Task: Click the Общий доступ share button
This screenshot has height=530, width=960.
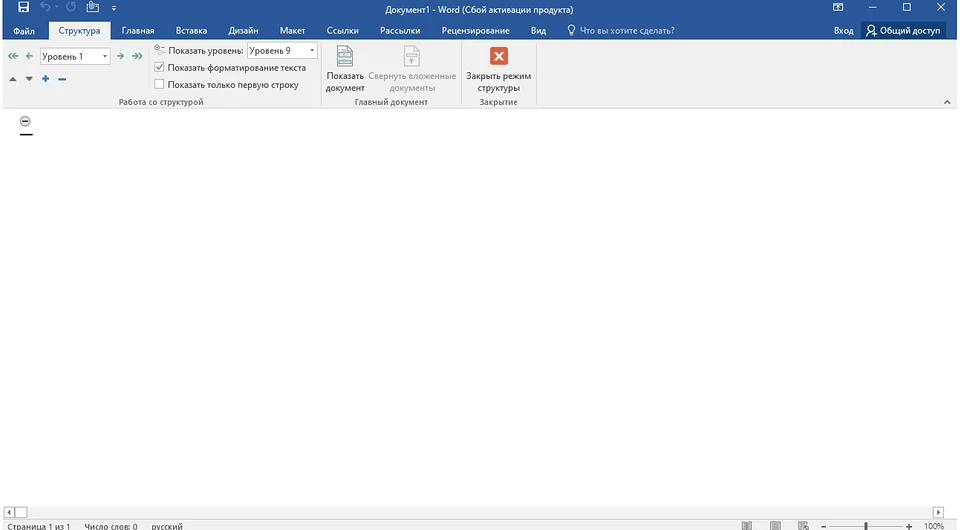Action: (903, 31)
